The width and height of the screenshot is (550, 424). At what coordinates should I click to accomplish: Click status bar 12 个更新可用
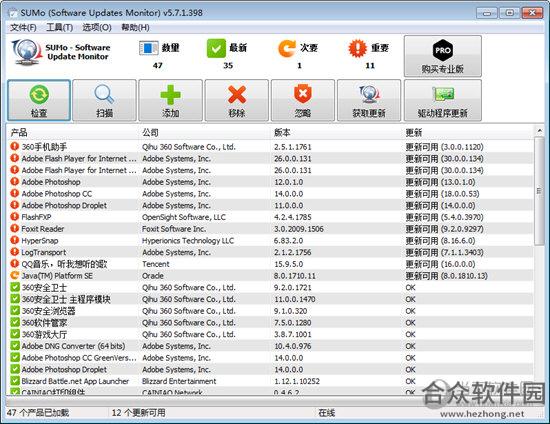tap(139, 412)
